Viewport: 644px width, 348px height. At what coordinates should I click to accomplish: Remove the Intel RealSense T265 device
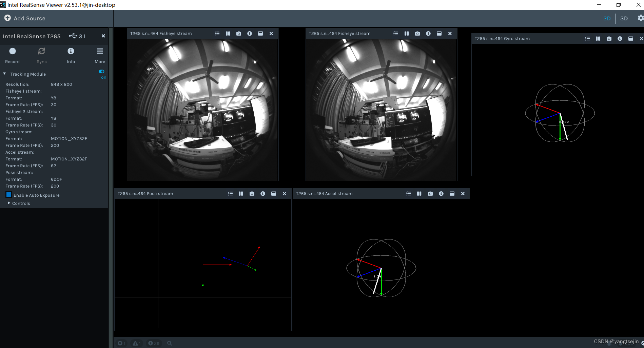coord(103,36)
